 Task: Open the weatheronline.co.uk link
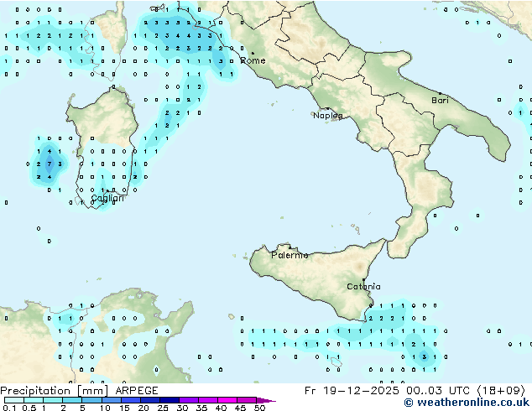[467, 403]
